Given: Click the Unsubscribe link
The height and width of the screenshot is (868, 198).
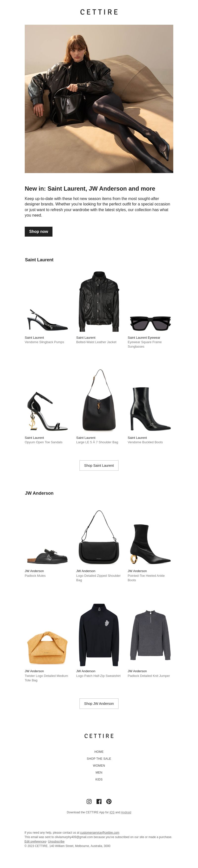Looking at the screenshot, I should click(56, 841).
